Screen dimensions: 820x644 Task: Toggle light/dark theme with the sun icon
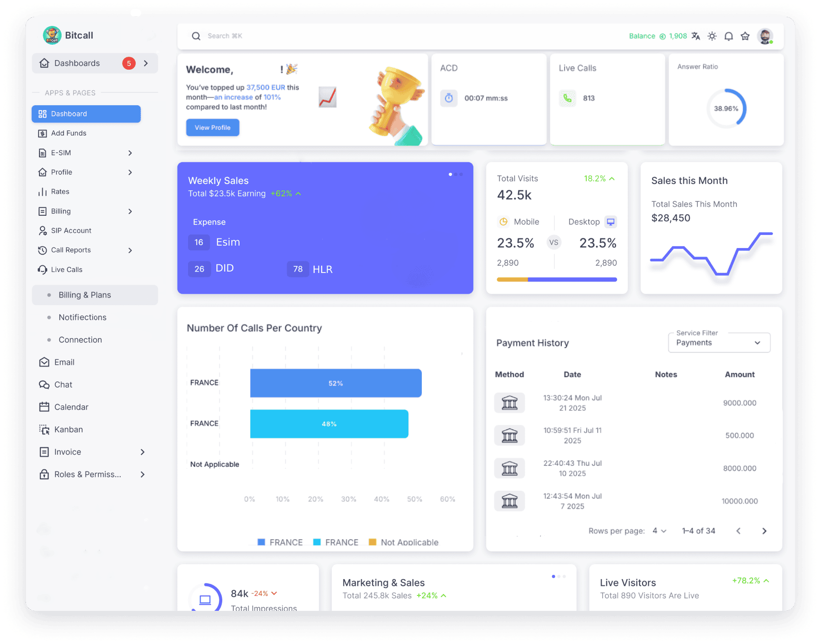tap(712, 36)
